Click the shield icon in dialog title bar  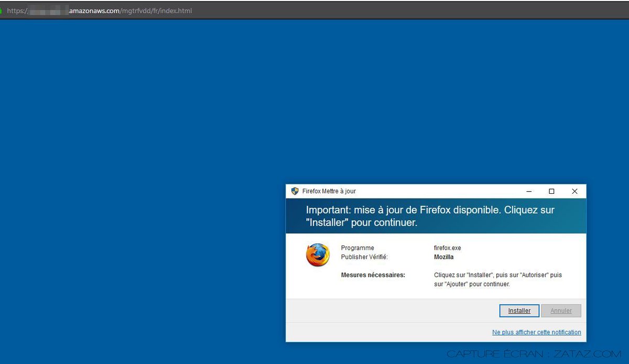pos(295,191)
